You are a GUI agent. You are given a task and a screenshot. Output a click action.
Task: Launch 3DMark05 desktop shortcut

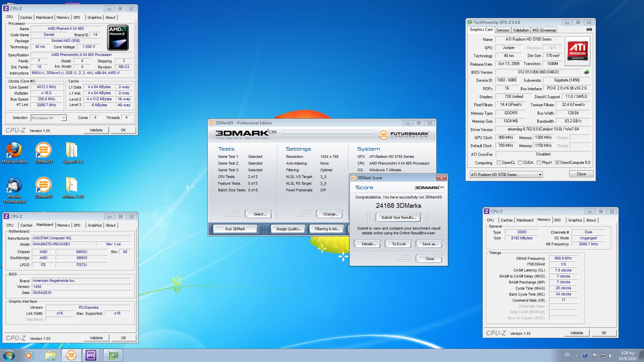coord(43,188)
